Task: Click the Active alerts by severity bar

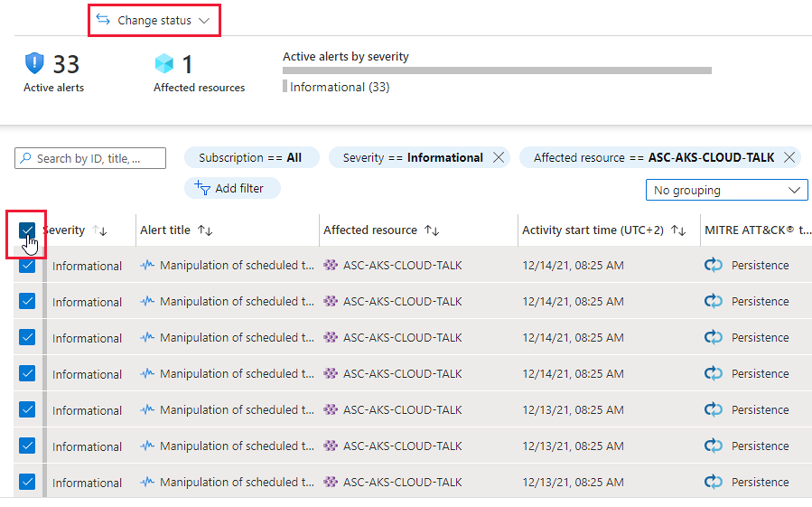Action: pos(497,70)
